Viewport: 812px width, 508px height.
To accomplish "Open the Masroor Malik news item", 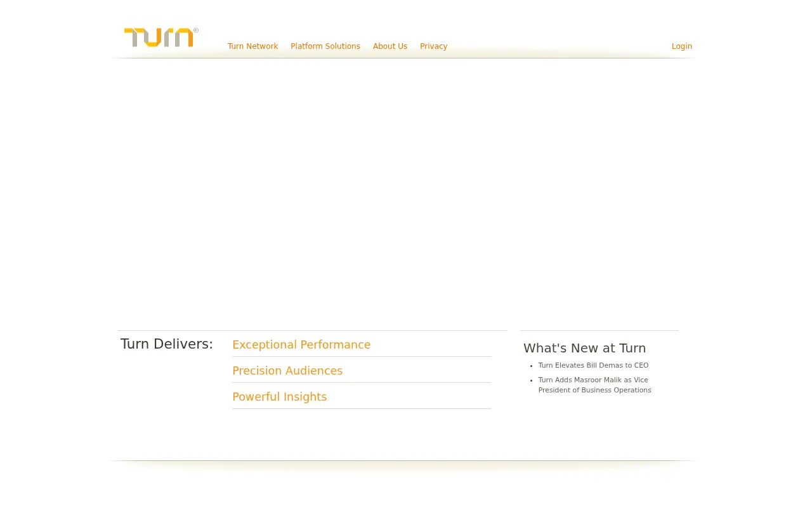I will click(x=595, y=385).
